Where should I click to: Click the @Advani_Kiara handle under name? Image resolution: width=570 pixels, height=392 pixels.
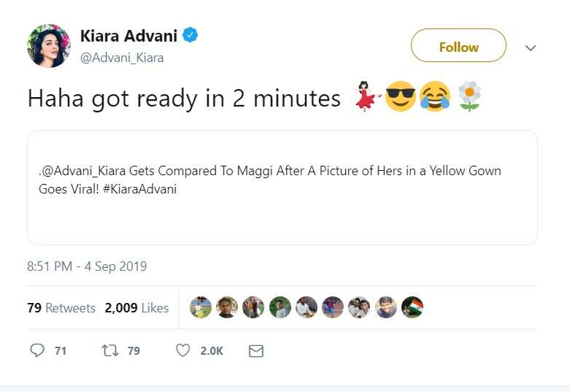[122, 58]
